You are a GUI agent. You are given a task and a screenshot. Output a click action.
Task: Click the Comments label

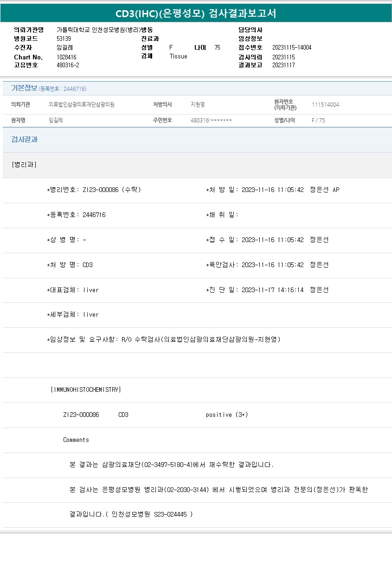76,440
